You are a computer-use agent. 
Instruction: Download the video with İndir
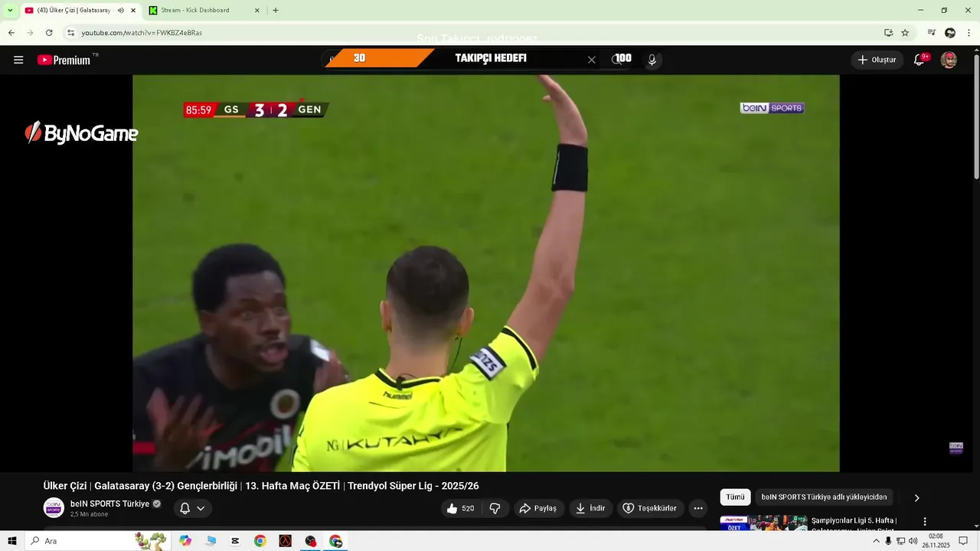pos(591,508)
